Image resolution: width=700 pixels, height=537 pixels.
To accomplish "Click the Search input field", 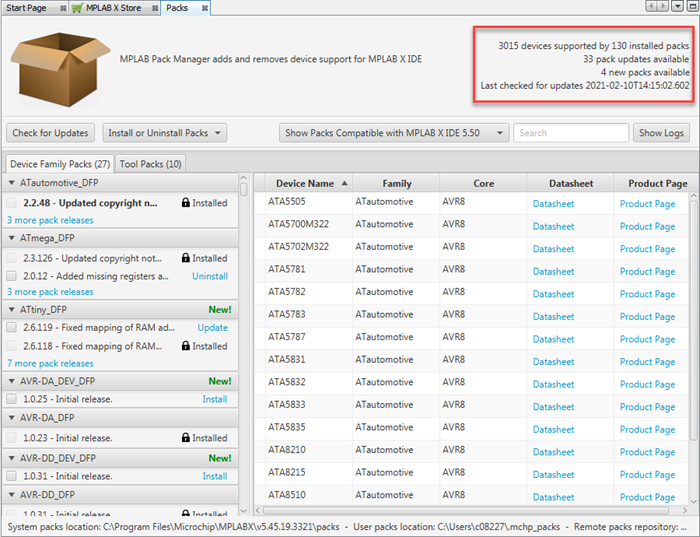I will 572,133.
